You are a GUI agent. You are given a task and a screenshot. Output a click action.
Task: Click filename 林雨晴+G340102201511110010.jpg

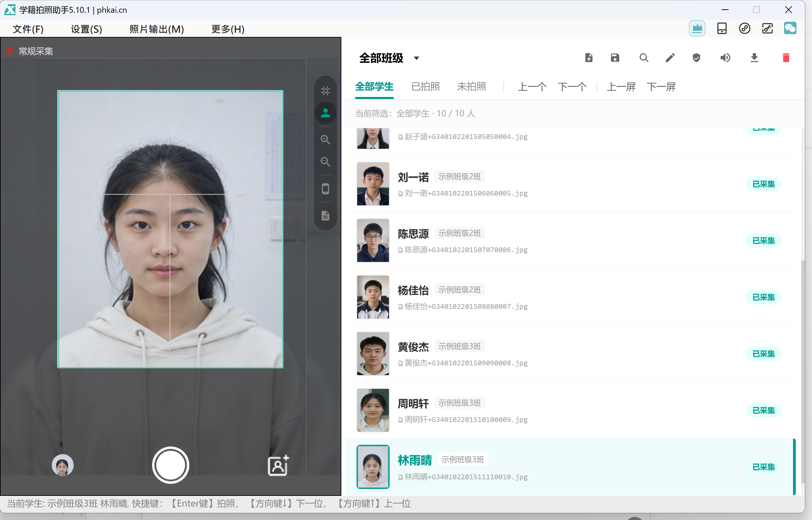(x=466, y=477)
